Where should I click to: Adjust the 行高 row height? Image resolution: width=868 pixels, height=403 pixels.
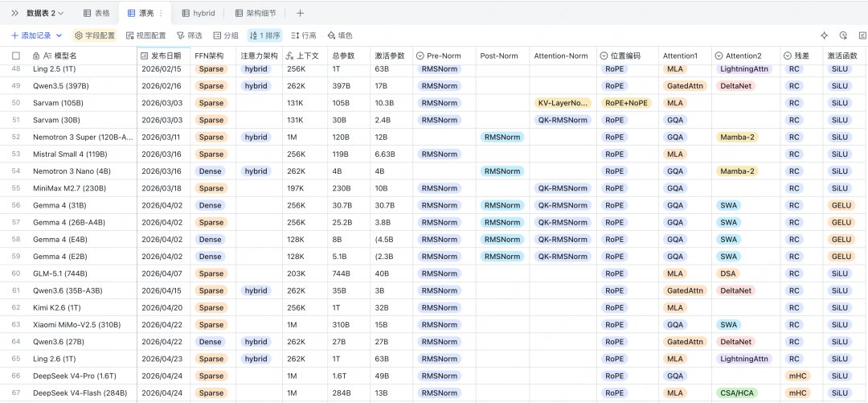(x=304, y=35)
